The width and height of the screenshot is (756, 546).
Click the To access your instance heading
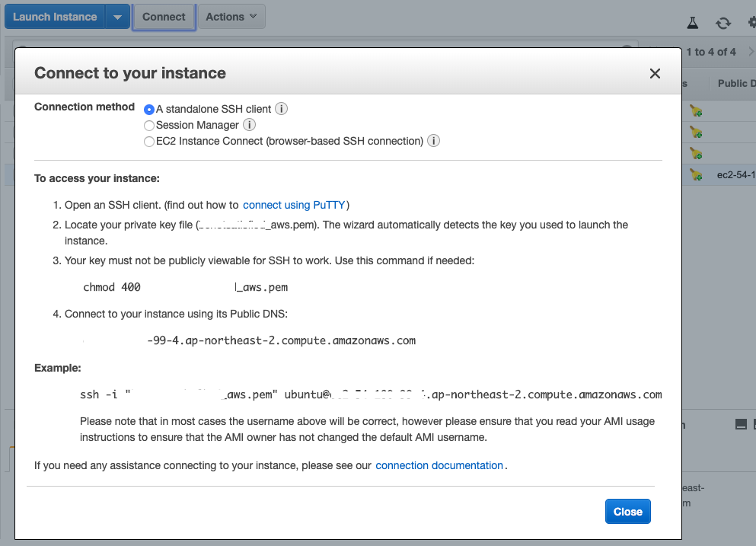97,178
